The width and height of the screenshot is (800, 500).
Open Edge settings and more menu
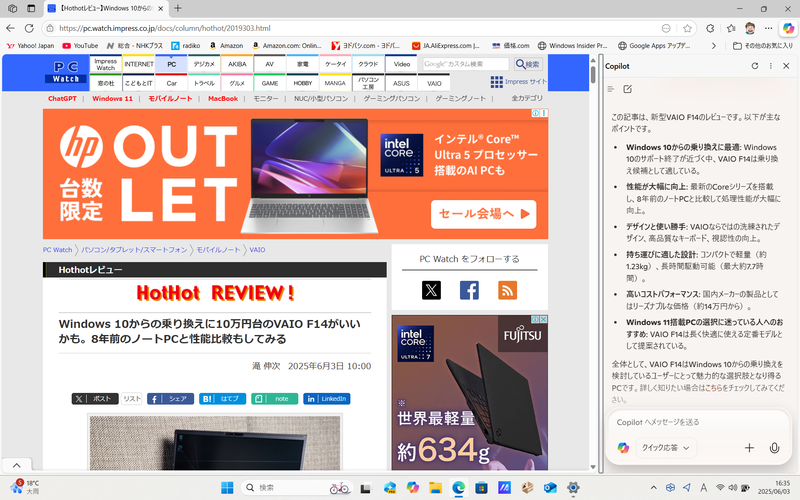coord(768,28)
